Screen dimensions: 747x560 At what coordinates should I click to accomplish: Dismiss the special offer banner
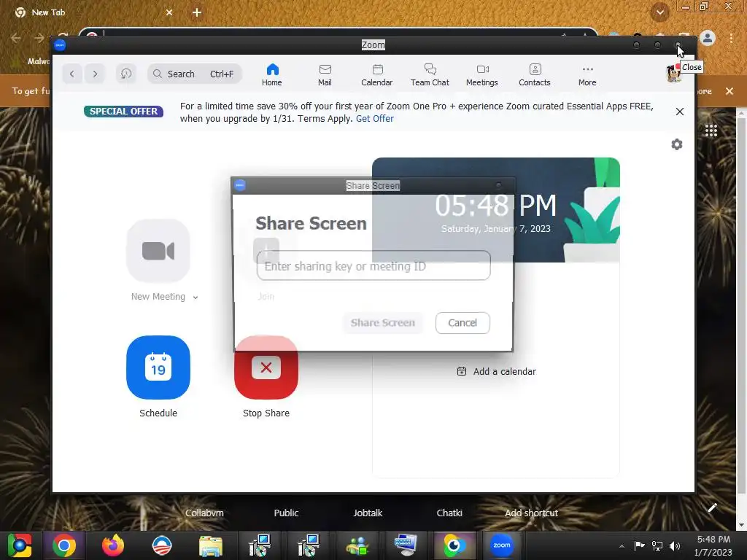click(x=680, y=112)
